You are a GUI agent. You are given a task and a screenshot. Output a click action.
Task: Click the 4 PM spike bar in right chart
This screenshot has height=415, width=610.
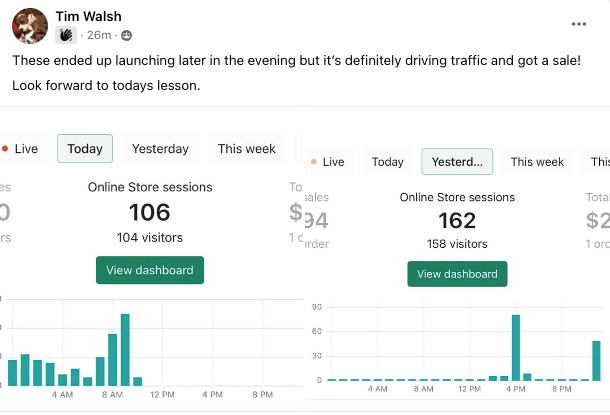pyautogui.click(x=516, y=348)
